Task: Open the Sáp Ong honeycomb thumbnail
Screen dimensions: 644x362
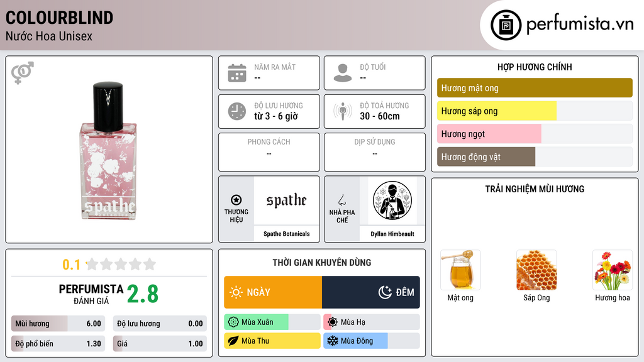Action: 536,270
